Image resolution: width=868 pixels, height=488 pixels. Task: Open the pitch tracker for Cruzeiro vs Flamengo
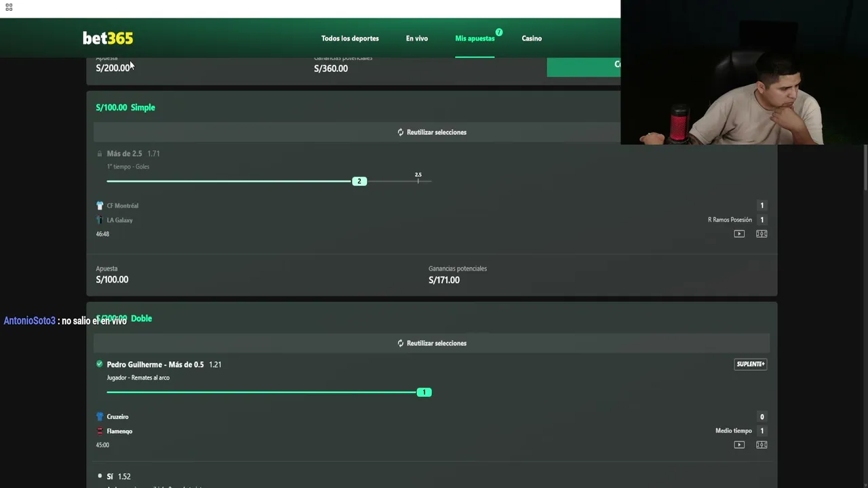point(762,445)
